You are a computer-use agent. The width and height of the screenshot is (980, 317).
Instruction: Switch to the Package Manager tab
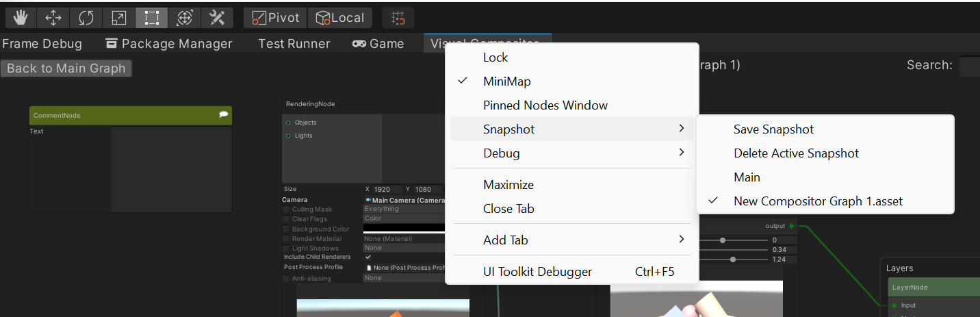169,44
